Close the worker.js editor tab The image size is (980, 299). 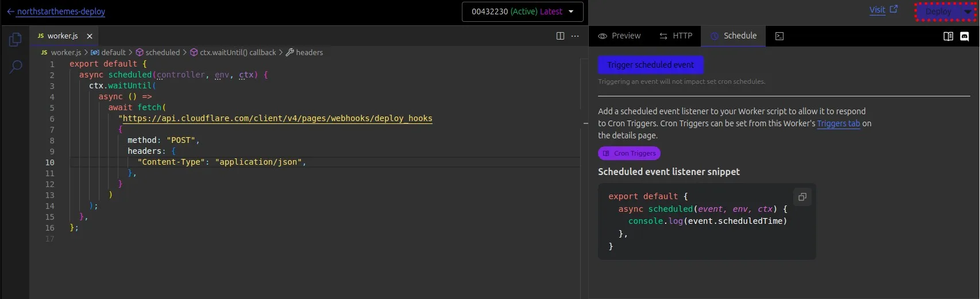point(90,36)
